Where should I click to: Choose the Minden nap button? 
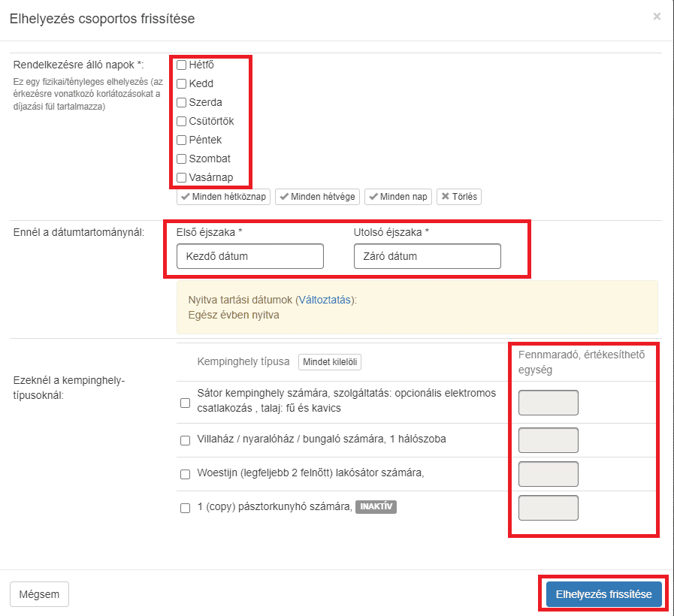coord(398,197)
